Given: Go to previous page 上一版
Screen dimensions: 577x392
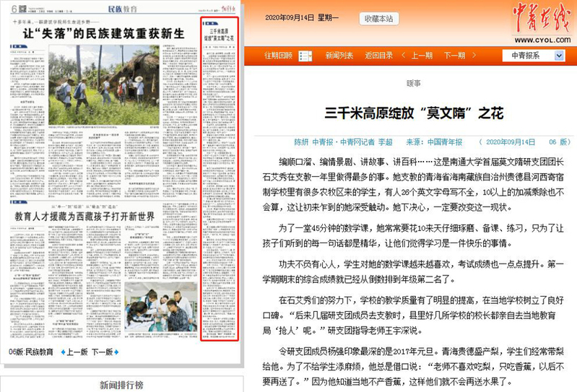Looking at the screenshot, I should pyautogui.click(x=77, y=352).
